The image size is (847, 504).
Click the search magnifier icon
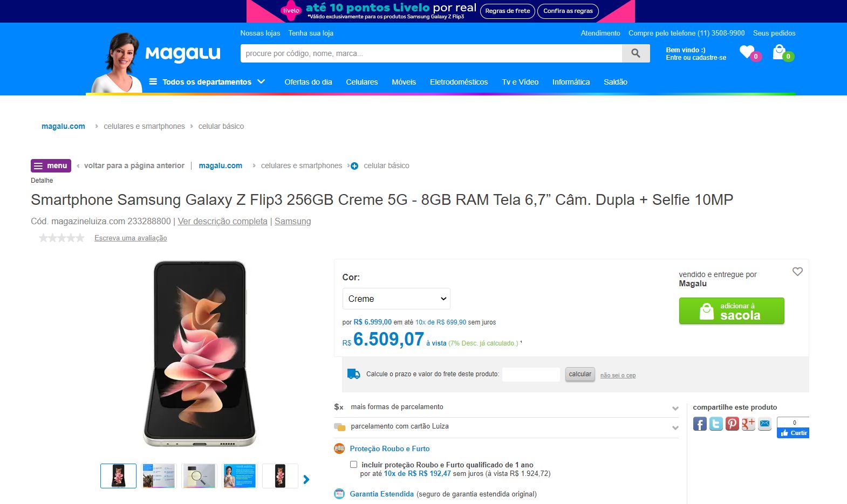click(x=636, y=53)
